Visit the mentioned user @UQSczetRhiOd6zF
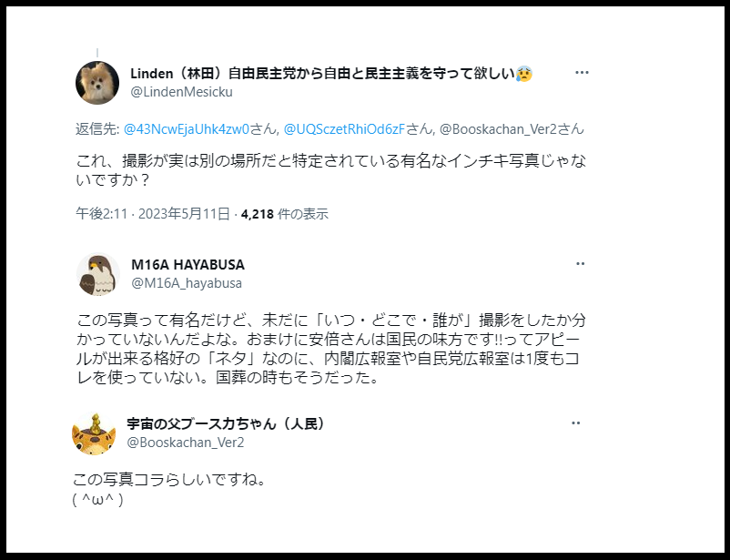Viewport: 730px width, 560px height. 344,129
